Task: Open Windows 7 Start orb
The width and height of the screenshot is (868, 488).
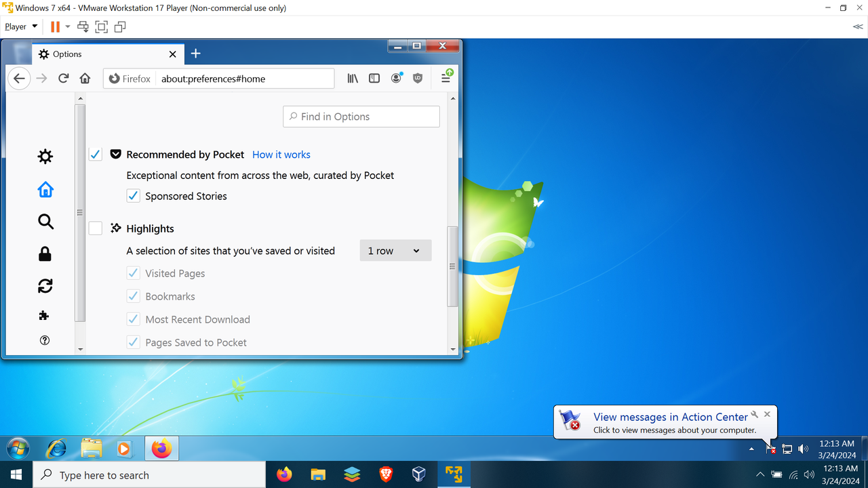Action: (18, 449)
